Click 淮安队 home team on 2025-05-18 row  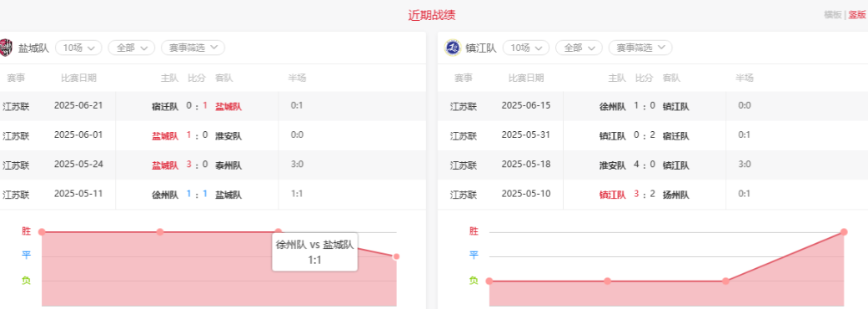coord(612,165)
